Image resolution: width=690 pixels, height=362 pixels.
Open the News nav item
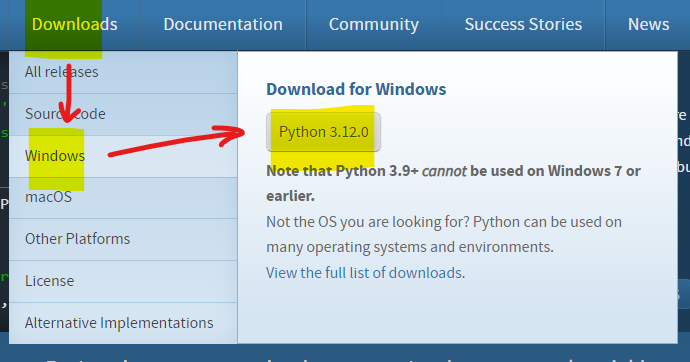[x=648, y=25]
